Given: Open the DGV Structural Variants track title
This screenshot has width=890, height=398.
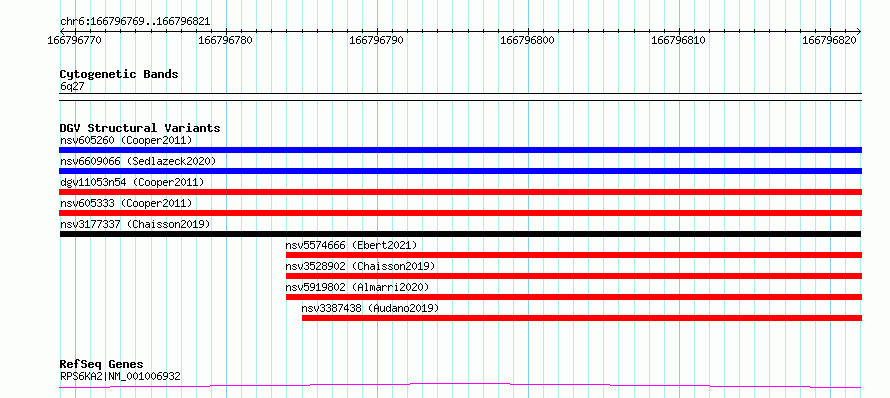Looking at the screenshot, I should tap(140, 128).
